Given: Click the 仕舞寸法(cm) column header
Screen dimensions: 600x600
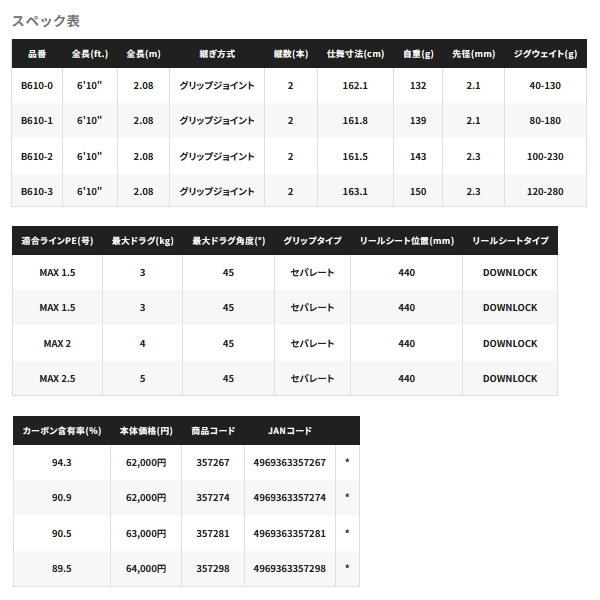Looking at the screenshot, I should (x=355, y=54).
